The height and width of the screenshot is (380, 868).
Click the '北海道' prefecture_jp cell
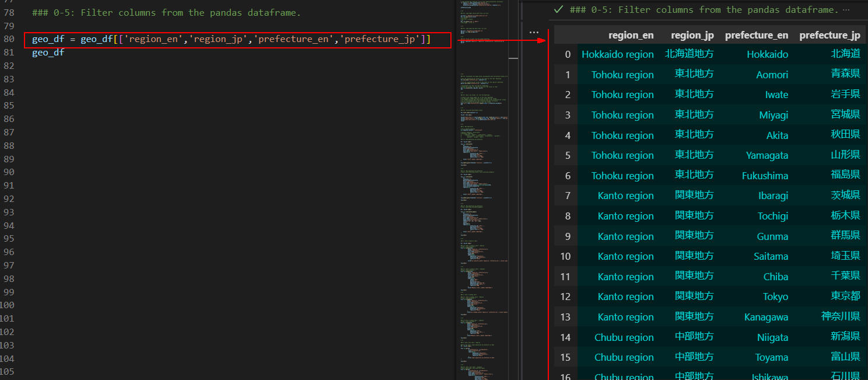pyautogui.click(x=846, y=54)
